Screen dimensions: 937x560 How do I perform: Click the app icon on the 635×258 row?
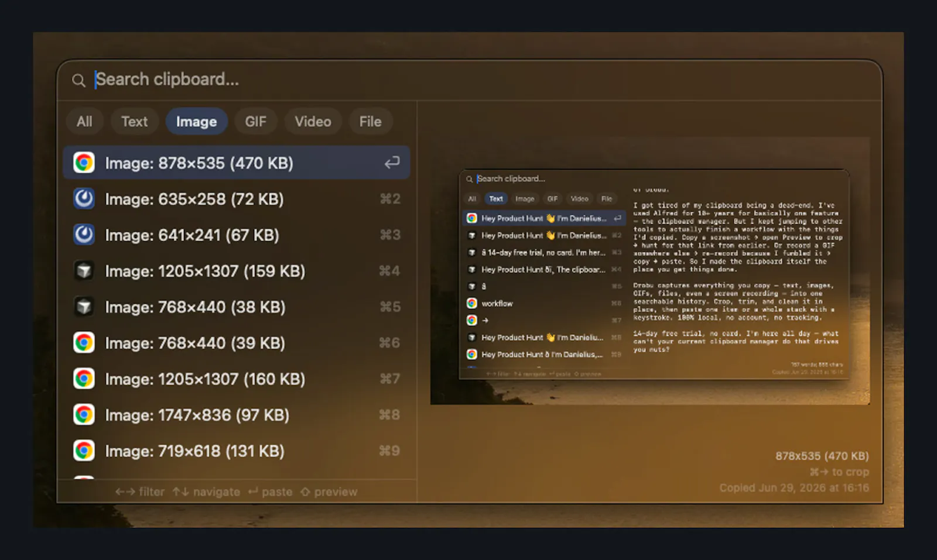pyautogui.click(x=84, y=199)
